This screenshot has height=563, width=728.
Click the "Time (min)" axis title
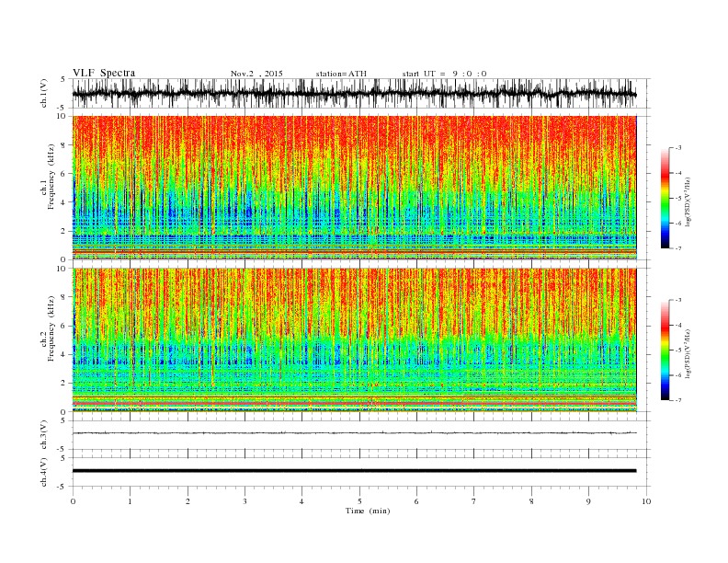point(368,511)
